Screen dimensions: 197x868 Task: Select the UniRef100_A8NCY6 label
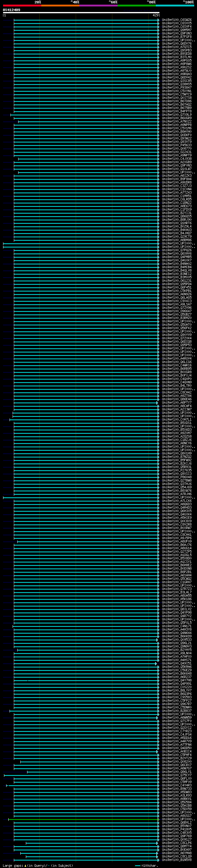pyautogui.click(x=177, y=443)
